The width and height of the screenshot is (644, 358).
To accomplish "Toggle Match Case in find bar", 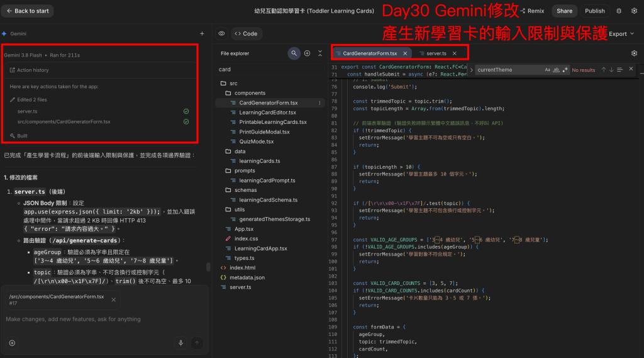I will [x=548, y=70].
